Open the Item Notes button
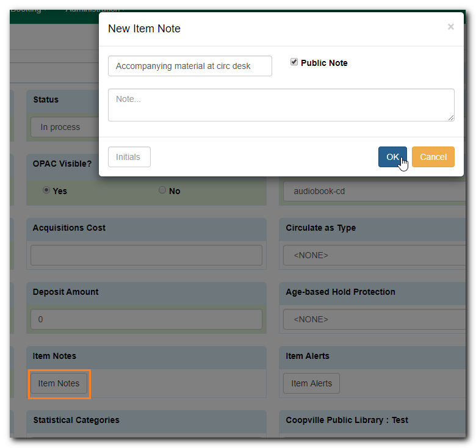 59,383
